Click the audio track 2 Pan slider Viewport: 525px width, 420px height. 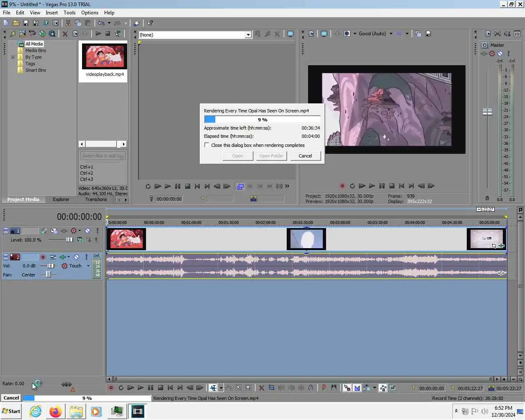48,274
